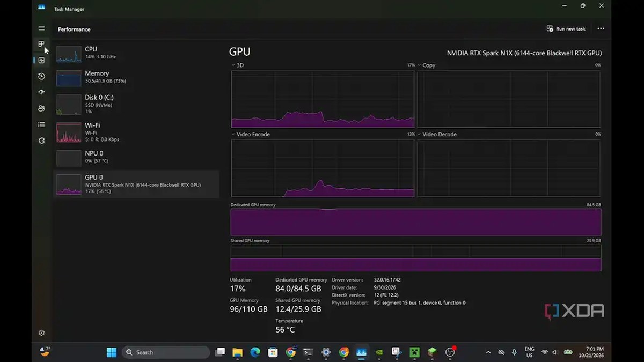Click the Temperature value 56 °C
Viewport: 644px width, 362px height.
tap(285, 330)
